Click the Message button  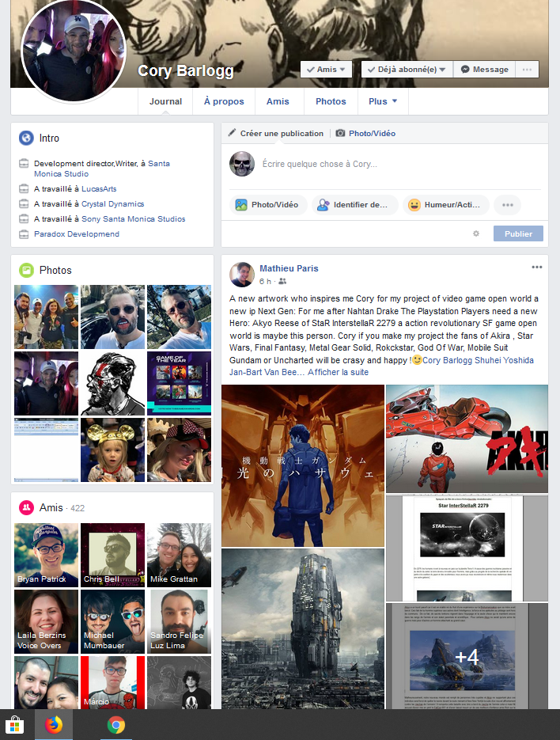(485, 70)
